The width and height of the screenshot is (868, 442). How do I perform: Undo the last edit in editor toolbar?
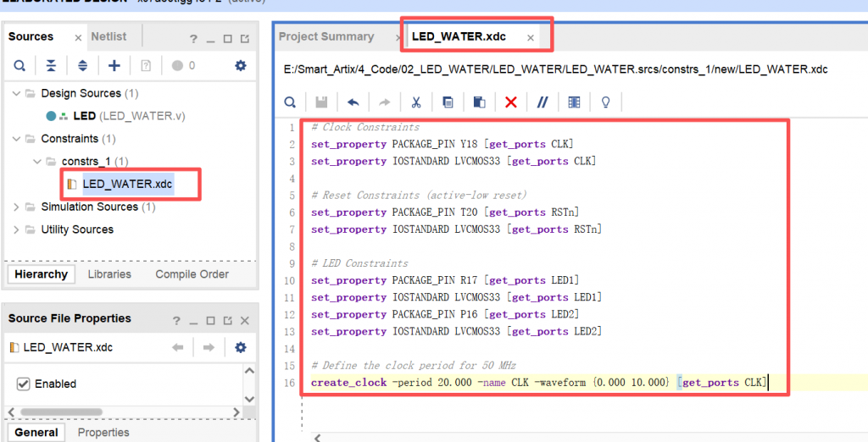point(353,102)
